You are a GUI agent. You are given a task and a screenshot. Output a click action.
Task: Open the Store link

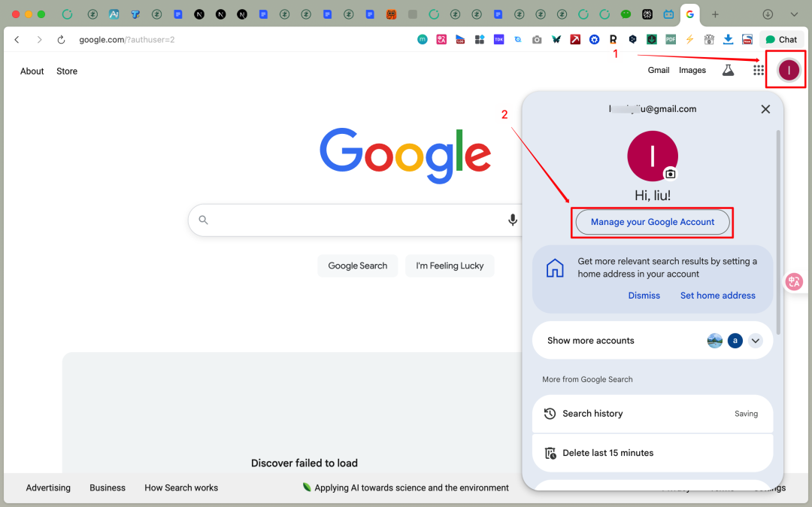(x=67, y=71)
